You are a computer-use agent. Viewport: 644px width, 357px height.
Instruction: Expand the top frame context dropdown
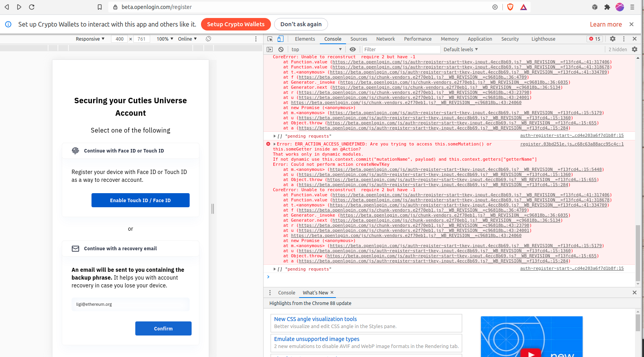coord(317,49)
